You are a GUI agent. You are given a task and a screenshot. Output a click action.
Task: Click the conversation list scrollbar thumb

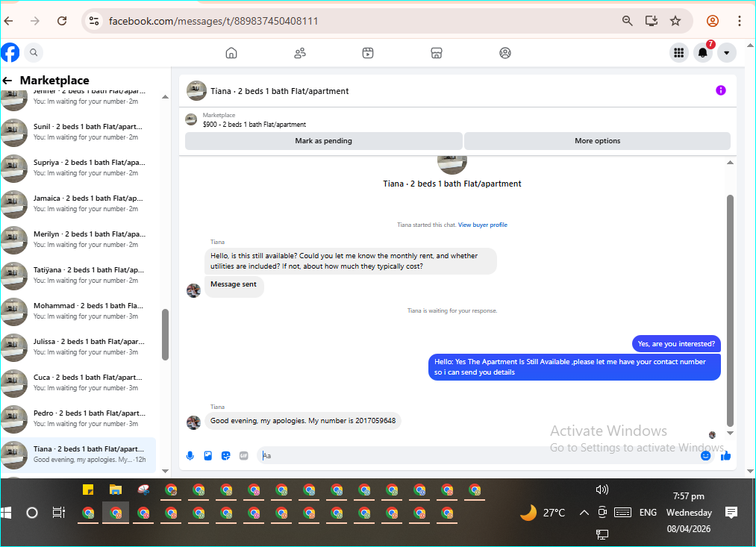tap(166, 334)
